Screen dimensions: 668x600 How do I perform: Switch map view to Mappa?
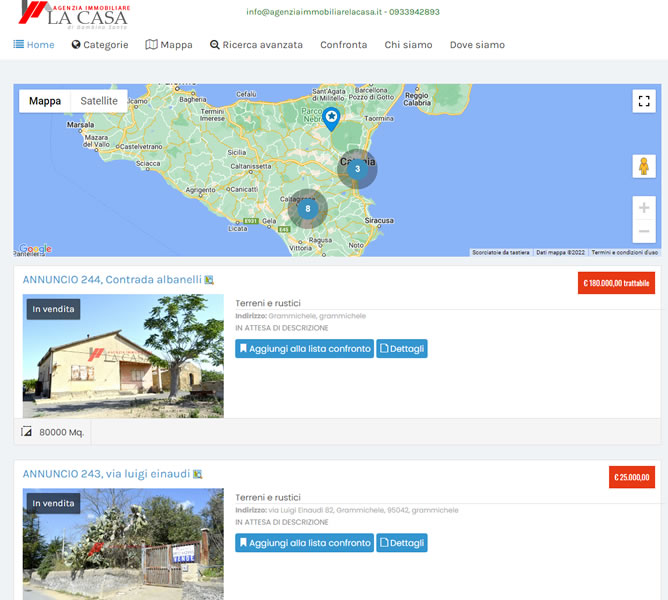coord(45,101)
